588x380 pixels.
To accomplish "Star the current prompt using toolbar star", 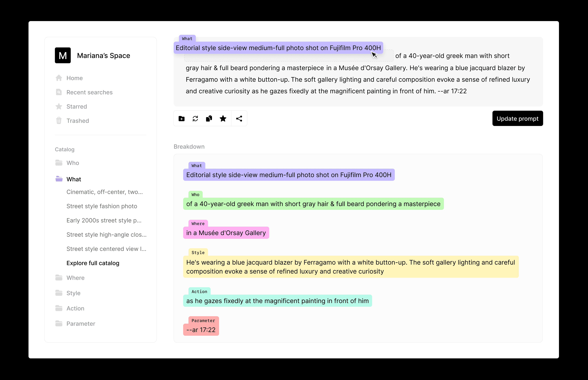I will tap(223, 119).
